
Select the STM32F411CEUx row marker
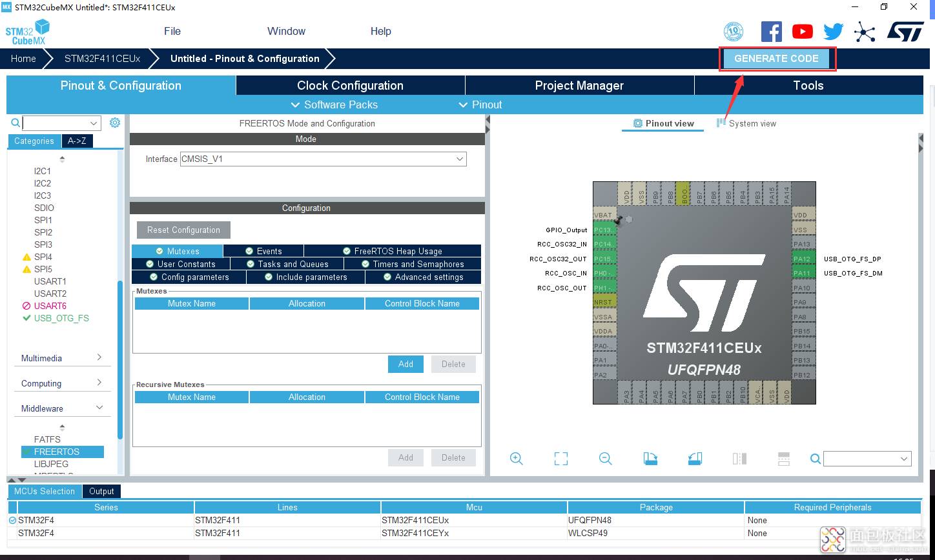point(12,520)
